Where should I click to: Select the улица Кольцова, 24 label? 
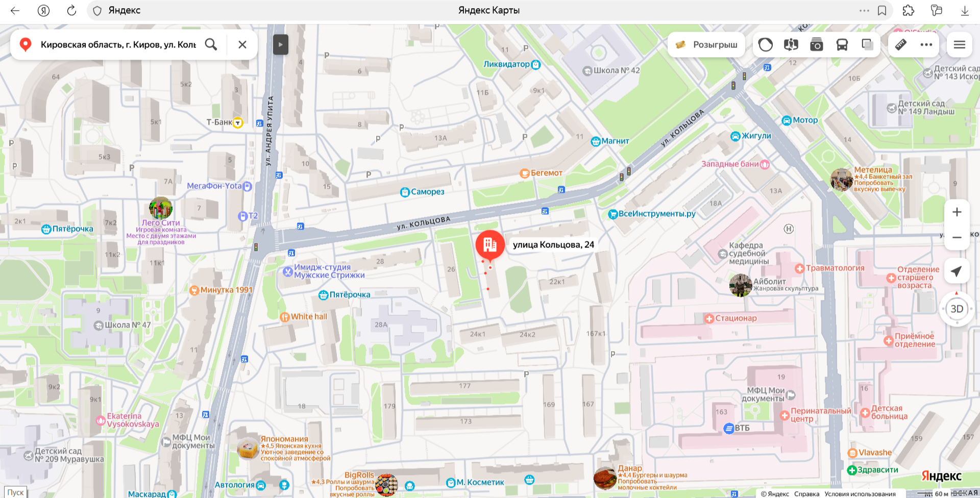[553, 245]
